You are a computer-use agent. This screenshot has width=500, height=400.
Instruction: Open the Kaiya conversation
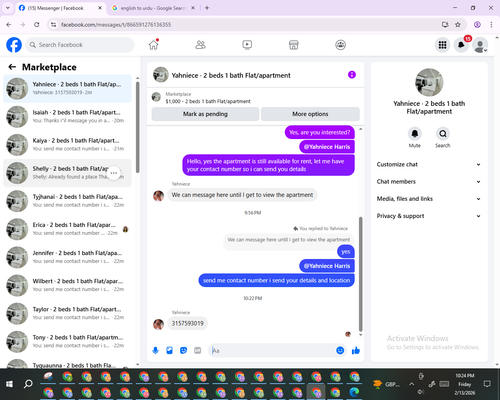tap(67, 145)
